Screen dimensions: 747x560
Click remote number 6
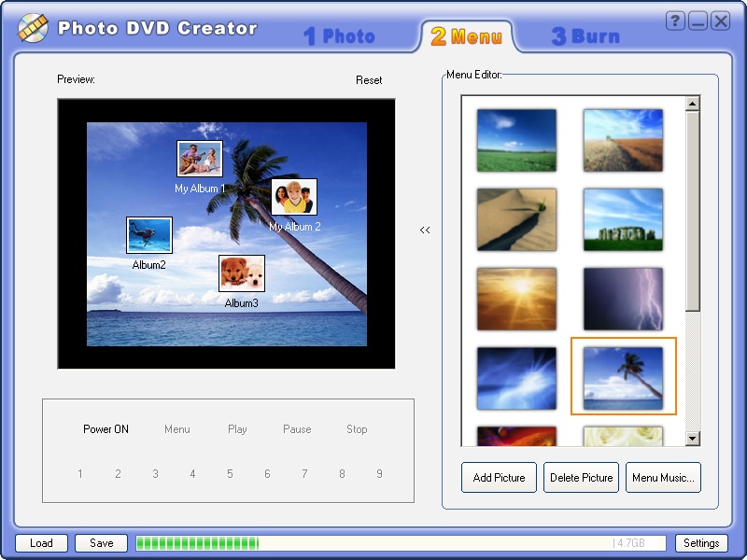[x=267, y=474]
